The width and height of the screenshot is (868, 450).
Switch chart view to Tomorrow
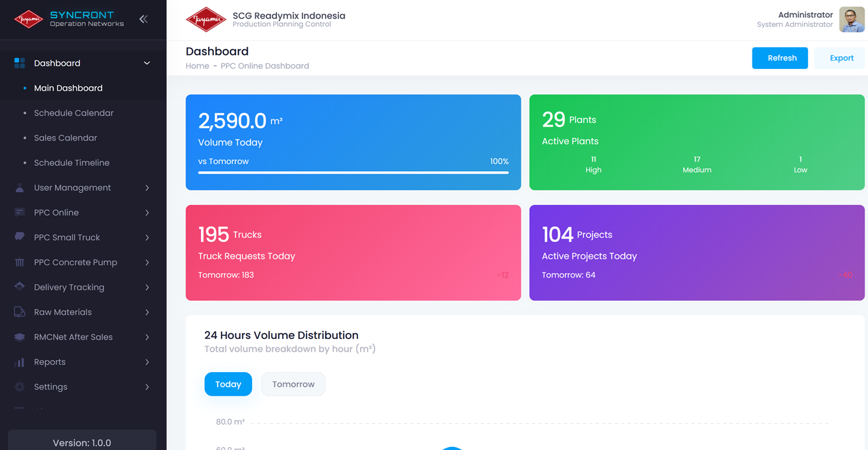click(293, 384)
